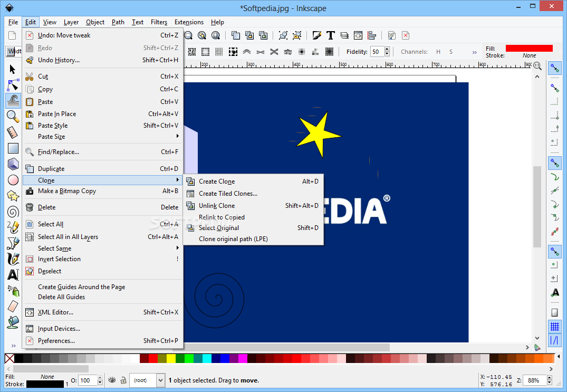The width and height of the screenshot is (567, 392).
Task: Toggle snap to page border
Action: tap(555, 313)
